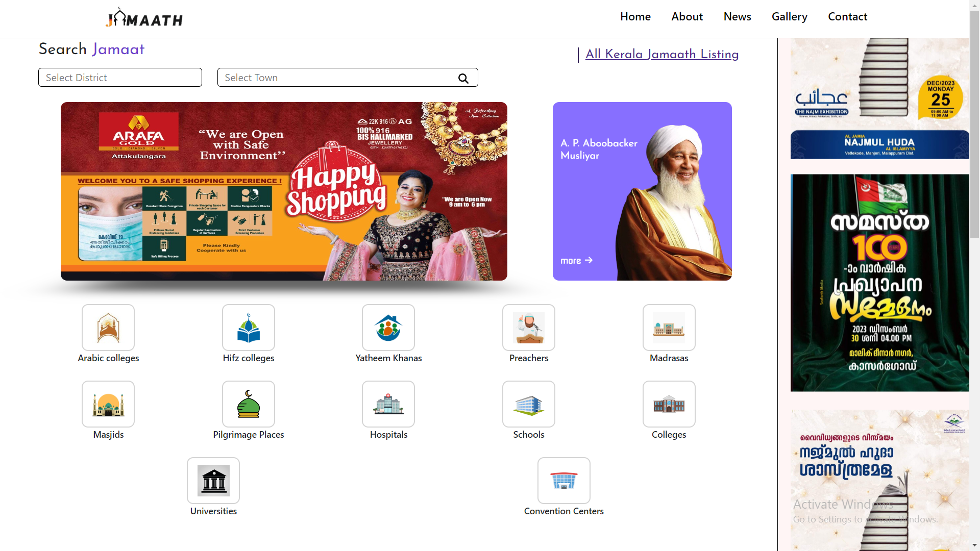
Task: Open the Convention Centers category icon
Action: tap(564, 481)
